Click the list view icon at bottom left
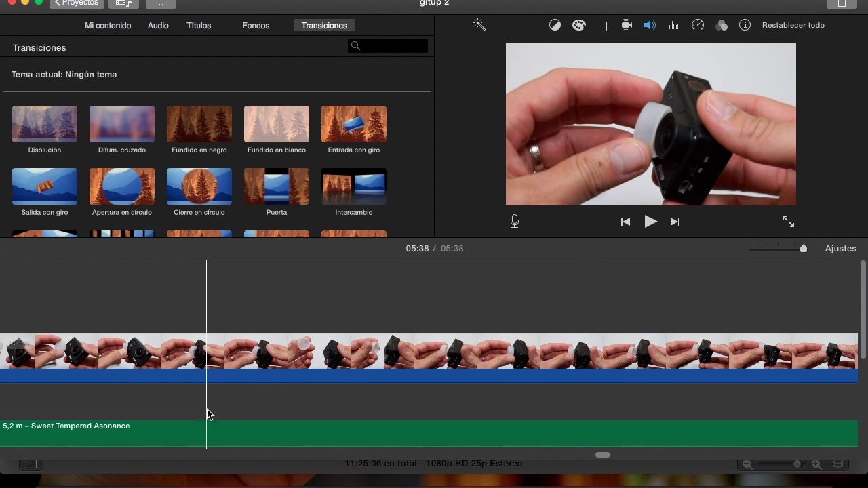 [x=31, y=464]
